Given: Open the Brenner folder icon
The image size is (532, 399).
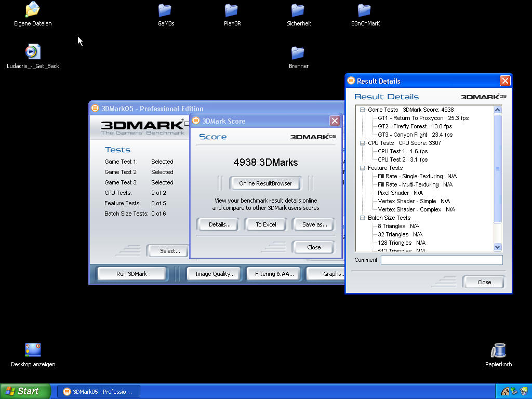Looking at the screenshot, I should click(x=298, y=53).
